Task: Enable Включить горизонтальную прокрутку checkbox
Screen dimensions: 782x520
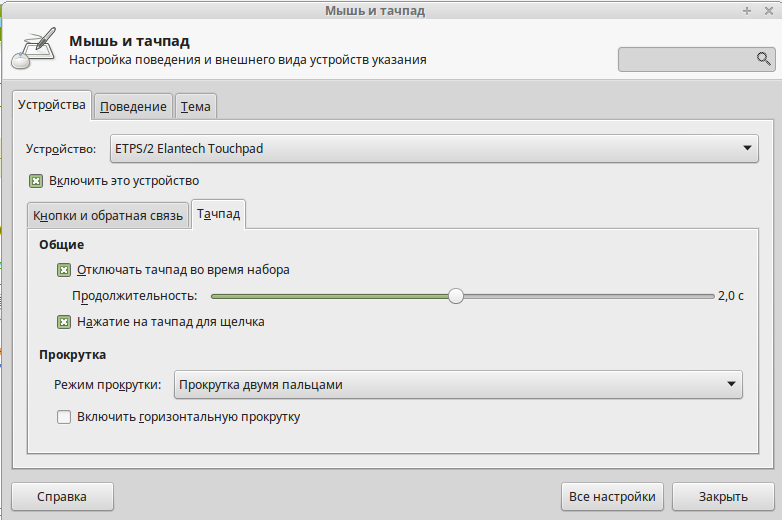Action: (64, 417)
